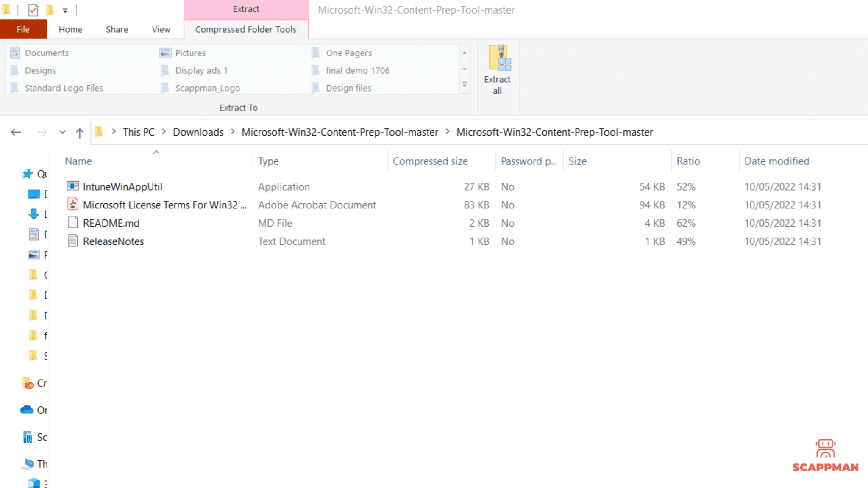868x488 pixels.
Task: Select the README.md file
Action: click(x=111, y=223)
